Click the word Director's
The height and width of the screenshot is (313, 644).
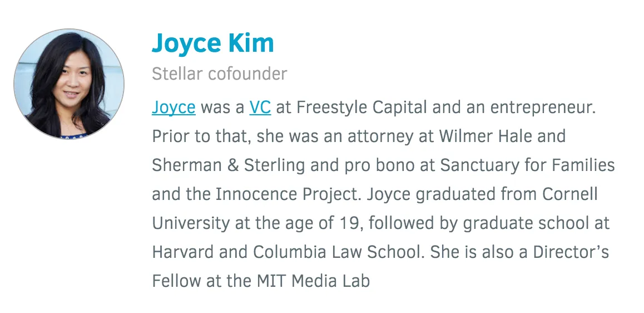[571, 252]
